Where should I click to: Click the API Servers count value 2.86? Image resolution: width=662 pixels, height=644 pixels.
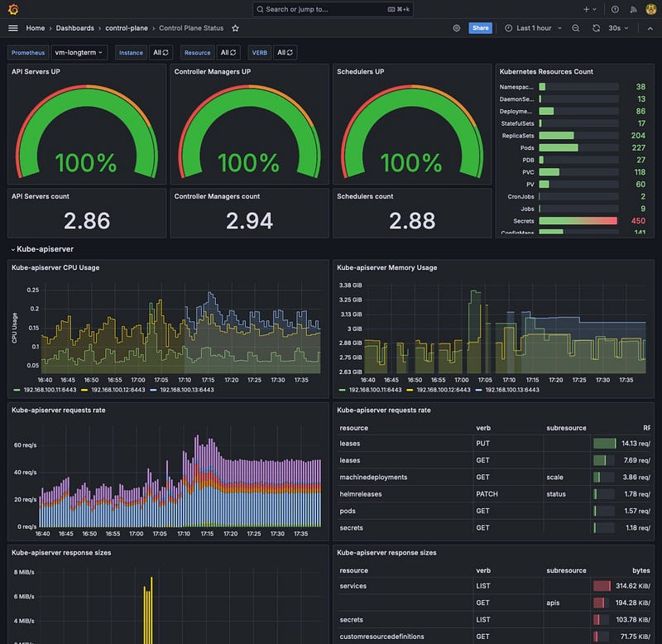(x=87, y=220)
